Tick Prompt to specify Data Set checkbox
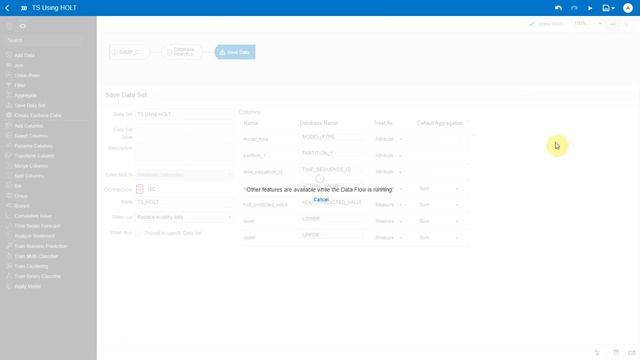Viewport: 640px width, 360px height. 139,233
